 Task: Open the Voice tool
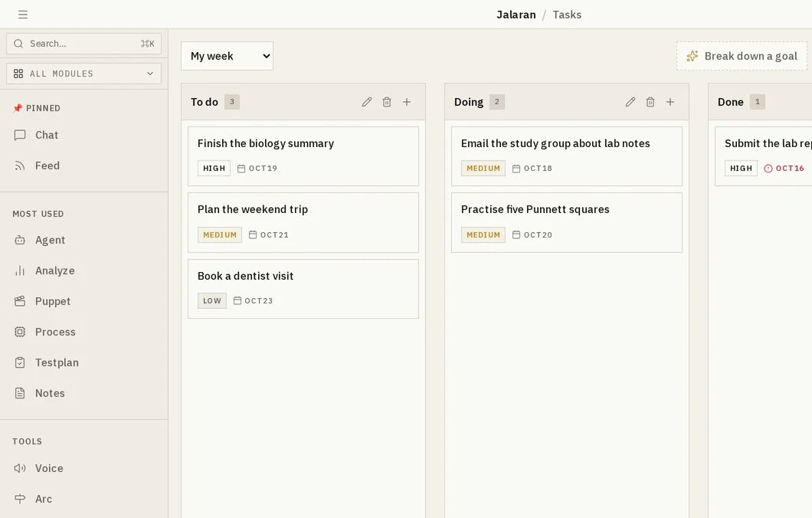[x=84, y=468]
